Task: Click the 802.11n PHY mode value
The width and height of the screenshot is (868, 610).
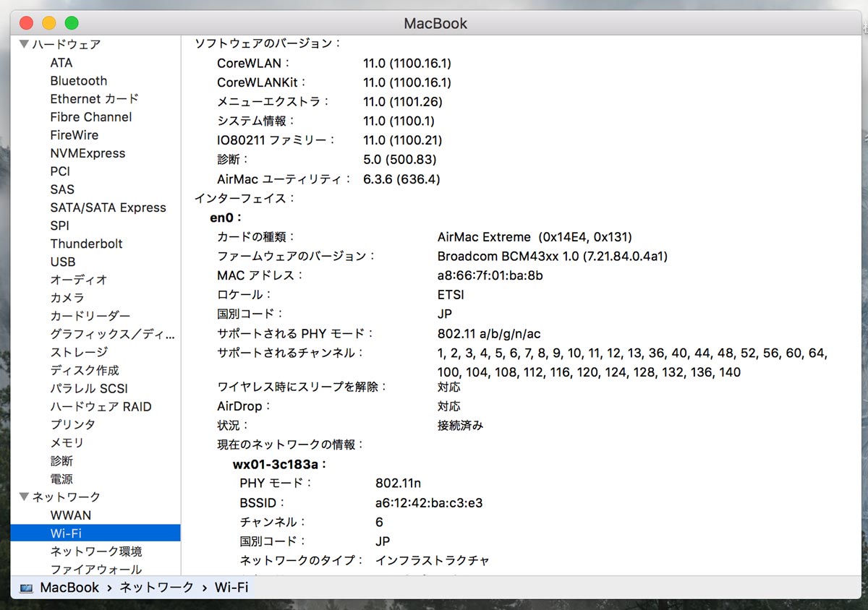Action: tap(399, 484)
